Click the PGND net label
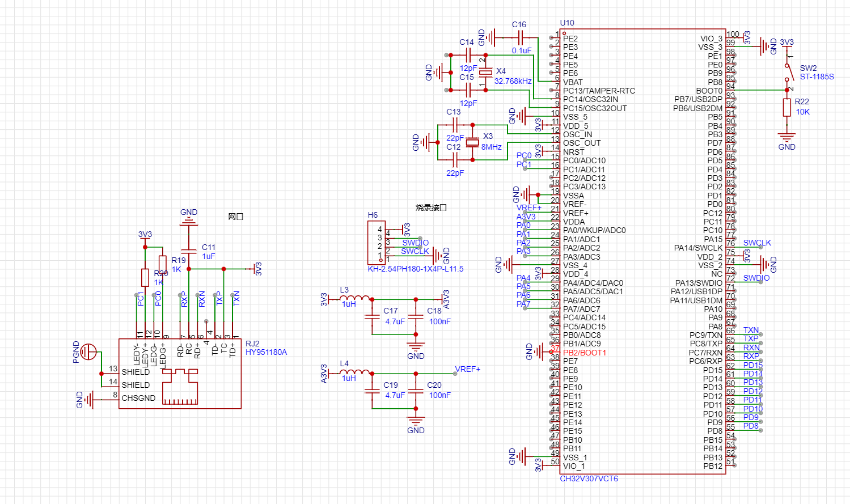This screenshot has width=850, height=504. [x=76, y=352]
